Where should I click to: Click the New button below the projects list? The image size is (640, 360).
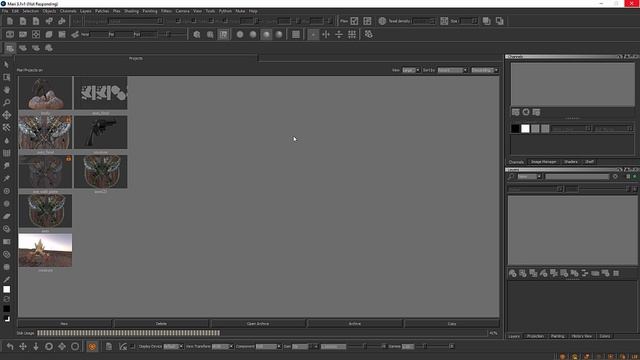click(64, 324)
